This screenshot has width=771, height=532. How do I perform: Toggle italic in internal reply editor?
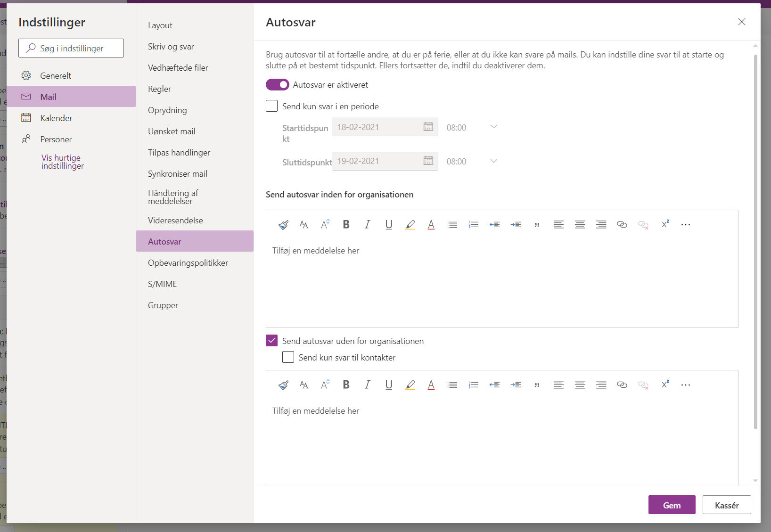click(x=368, y=225)
